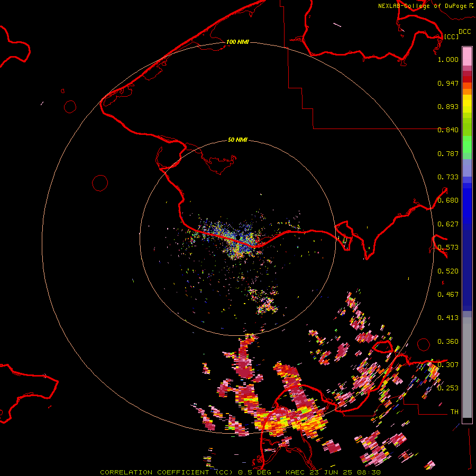The height and width of the screenshot is (476, 476).
Task: Click the 23 JUN 25 date text
Action: pos(331,472)
